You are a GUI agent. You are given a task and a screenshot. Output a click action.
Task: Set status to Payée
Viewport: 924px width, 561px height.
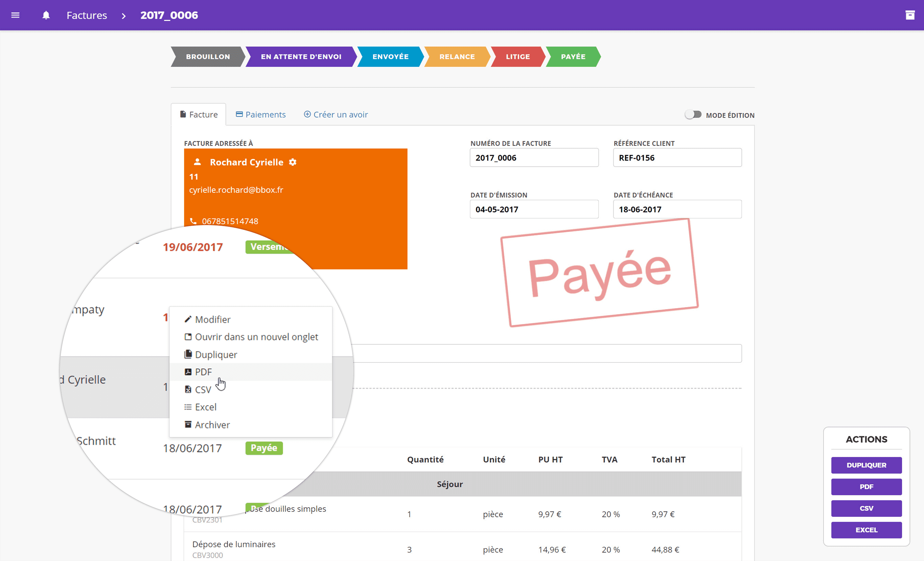pyautogui.click(x=573, y=56)
